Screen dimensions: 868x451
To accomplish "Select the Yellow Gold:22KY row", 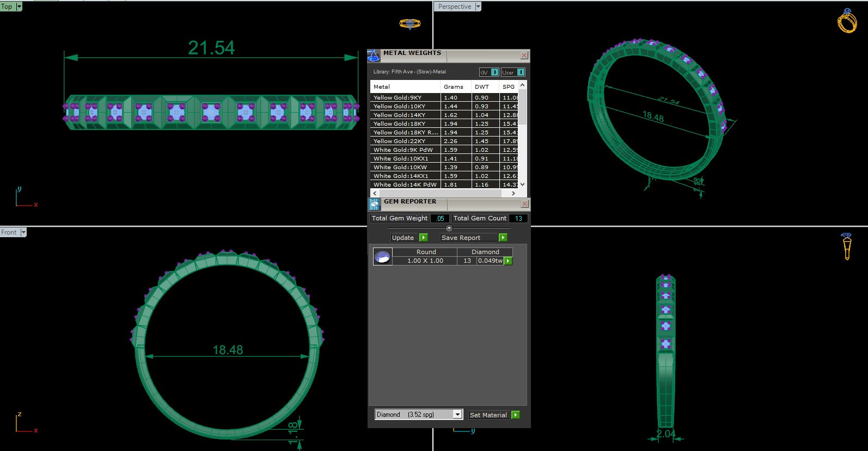I will [444, 141].
